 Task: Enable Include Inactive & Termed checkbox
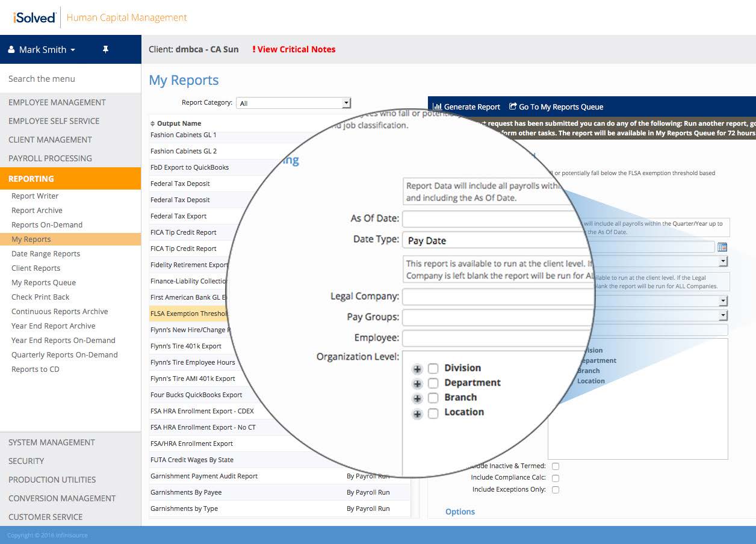[556, 466]
